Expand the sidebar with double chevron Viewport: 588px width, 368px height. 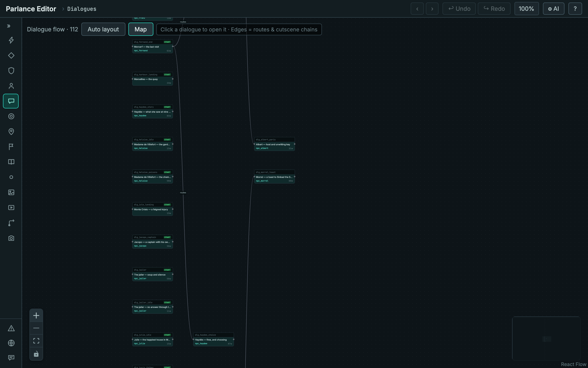9,26
